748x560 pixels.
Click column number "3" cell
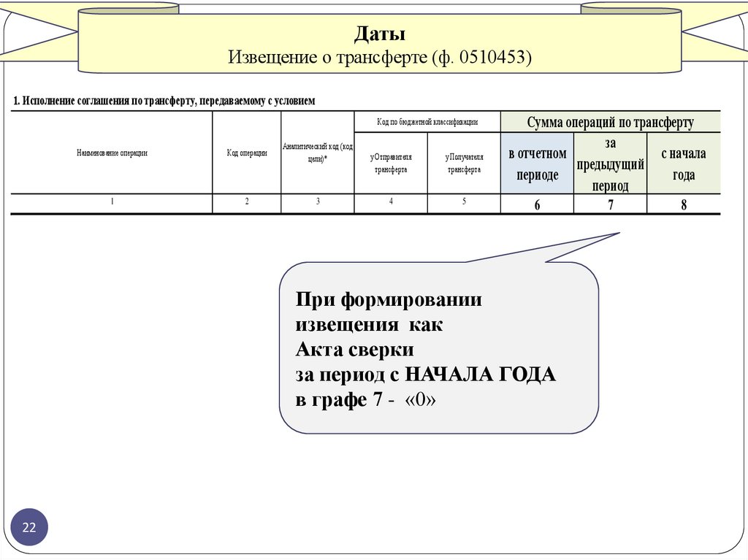click(318, 203)
